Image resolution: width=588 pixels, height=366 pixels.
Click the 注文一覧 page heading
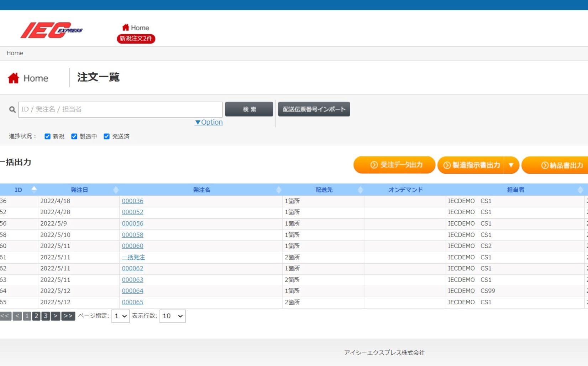tap(98, 77)
